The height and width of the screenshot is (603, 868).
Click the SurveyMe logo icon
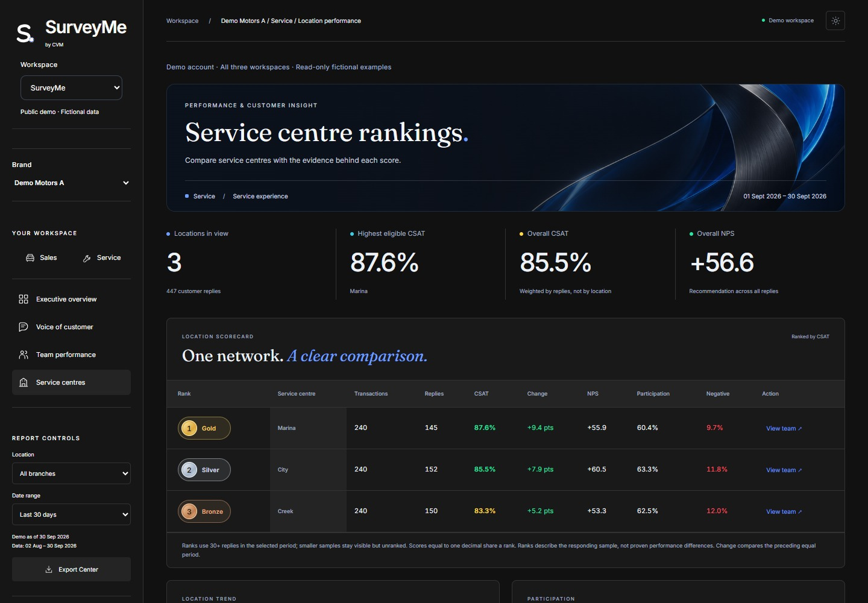pos(25,33)
